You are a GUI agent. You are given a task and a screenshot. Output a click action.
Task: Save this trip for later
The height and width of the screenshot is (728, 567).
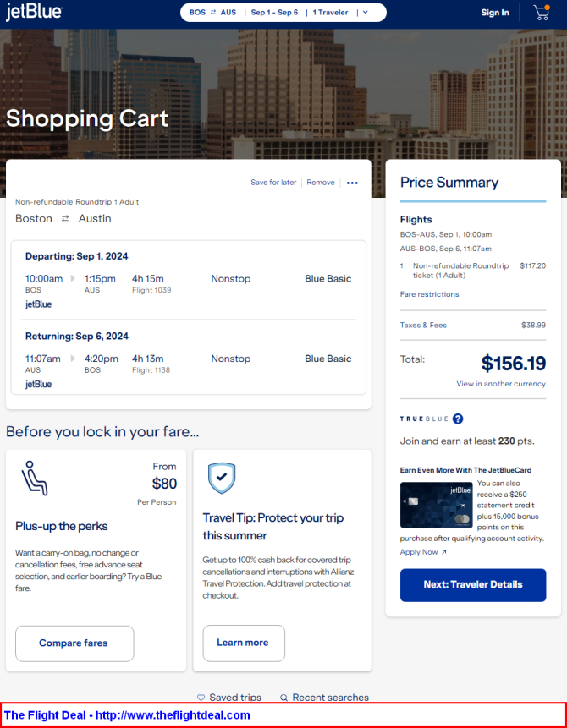click(x=273, y=183)
